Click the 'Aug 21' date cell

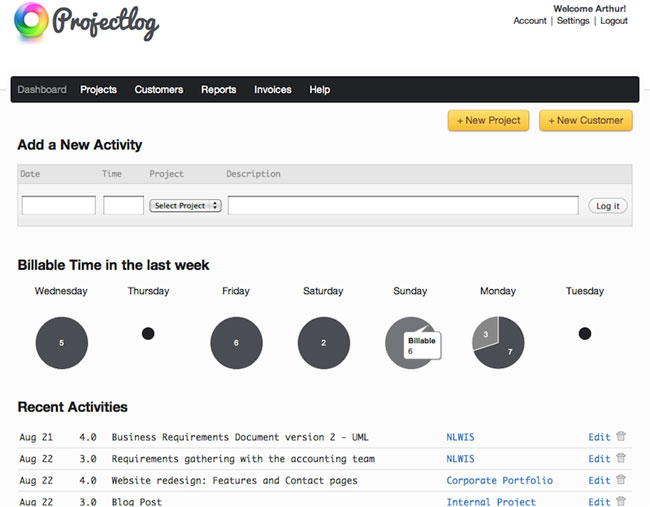click(36, 437)
